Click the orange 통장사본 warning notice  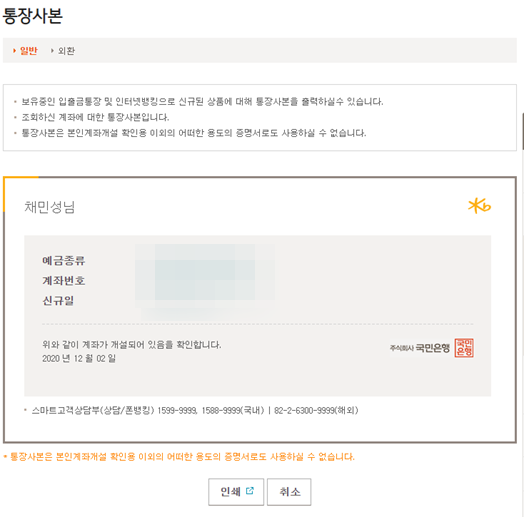(182, 457)
